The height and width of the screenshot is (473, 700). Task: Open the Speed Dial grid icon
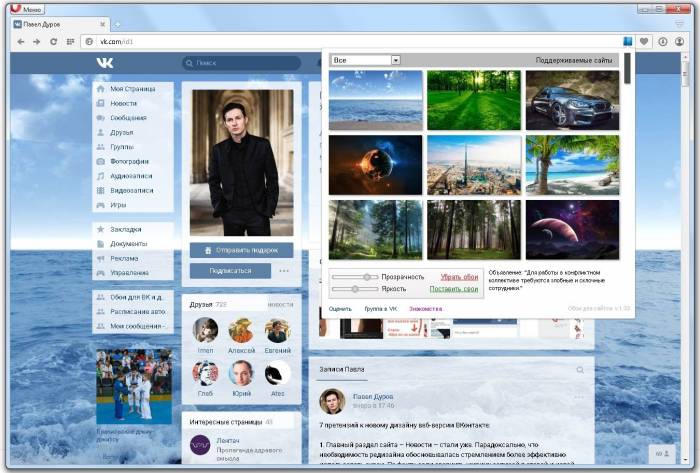[x=70, y=41]
